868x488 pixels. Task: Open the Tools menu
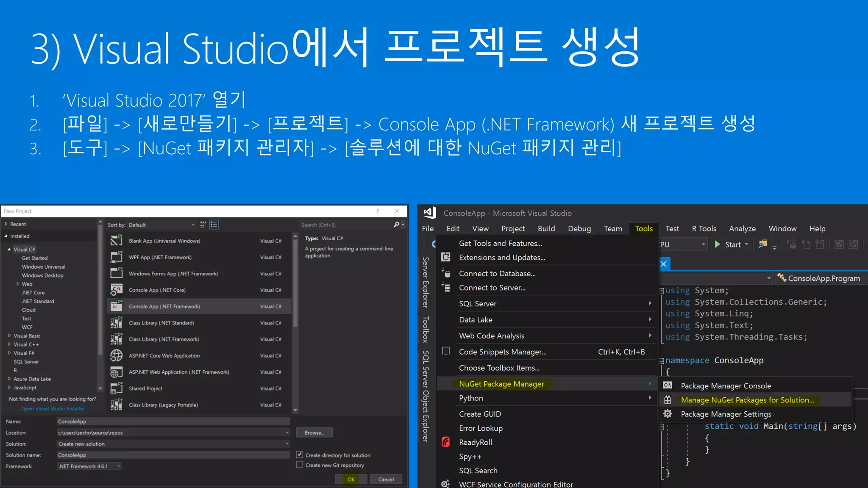[643, 228]
